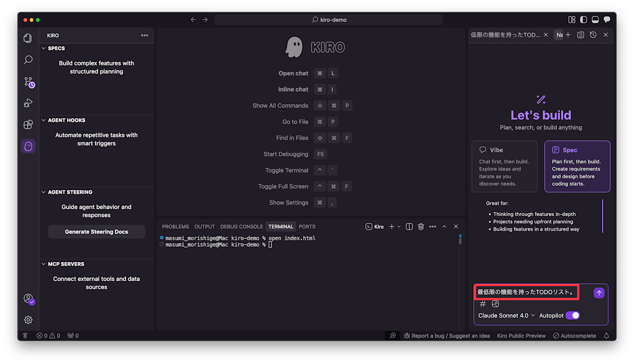Open the terminal launch profile dropdown arrow
Screen dimensions: 634x364
399,227
